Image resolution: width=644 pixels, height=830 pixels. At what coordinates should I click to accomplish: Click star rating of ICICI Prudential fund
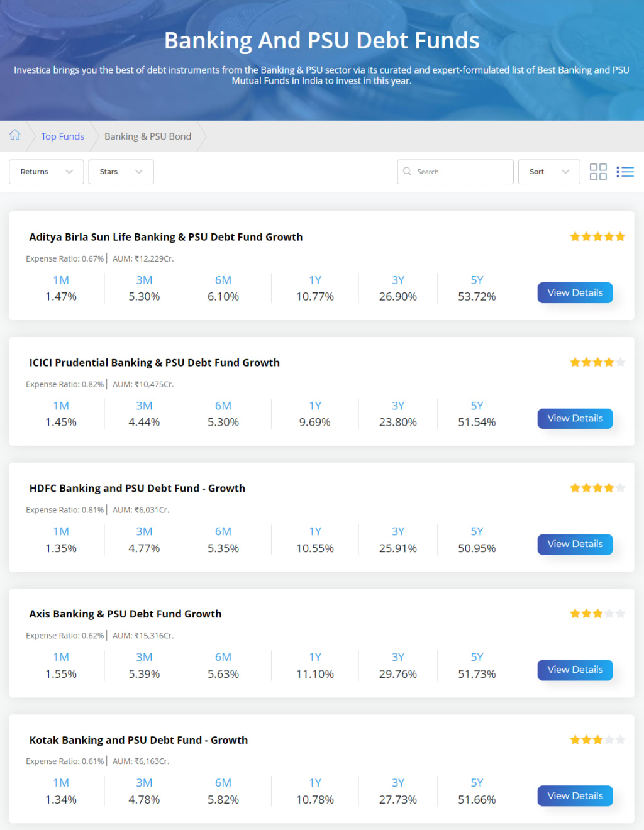597,362
